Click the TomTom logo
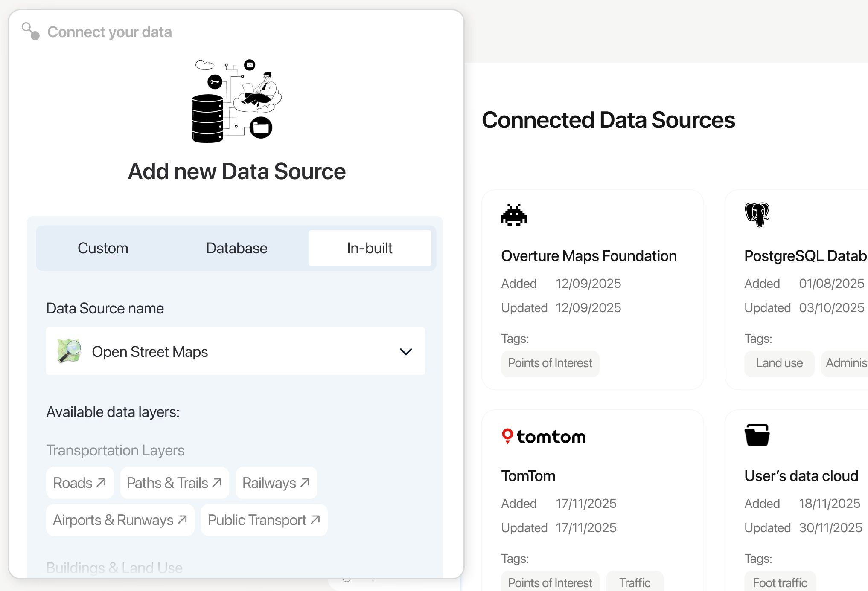 (x=544, y=436)
